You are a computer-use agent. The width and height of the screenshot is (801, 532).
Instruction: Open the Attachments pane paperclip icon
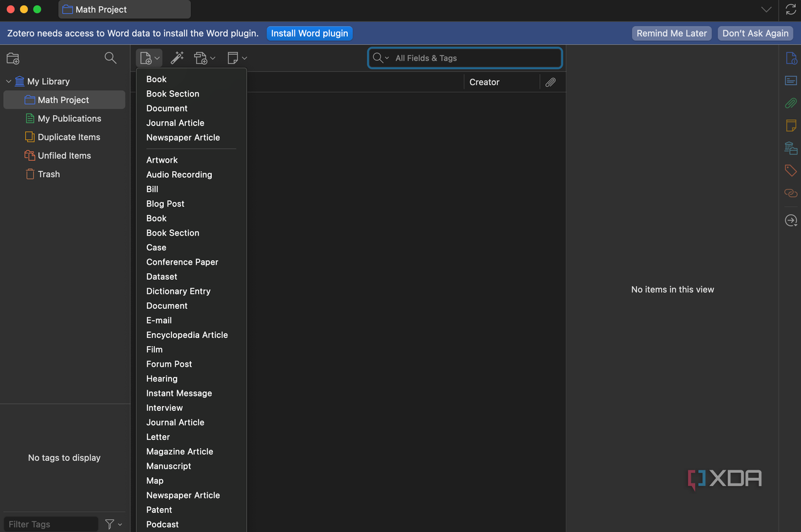791,103
